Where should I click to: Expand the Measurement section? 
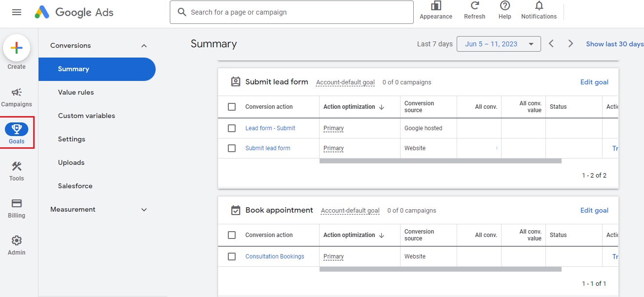click(x=144, y=210)
